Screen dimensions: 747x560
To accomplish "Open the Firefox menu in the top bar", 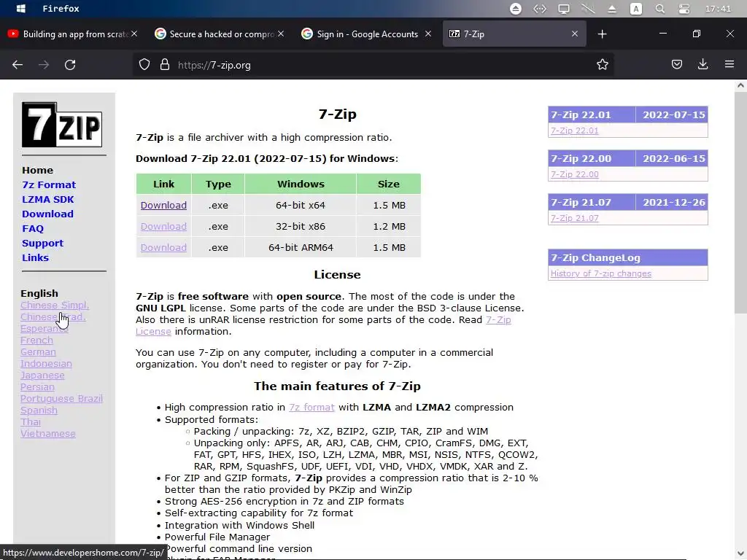I will (x=61, y=9).
